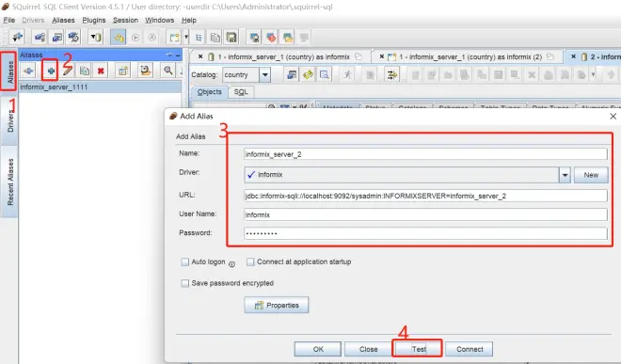The height and width of the screenshot is (364, 621).
Task: Click the yellow refresh arrows icon in session toolbar
Action: click(308, 74)
